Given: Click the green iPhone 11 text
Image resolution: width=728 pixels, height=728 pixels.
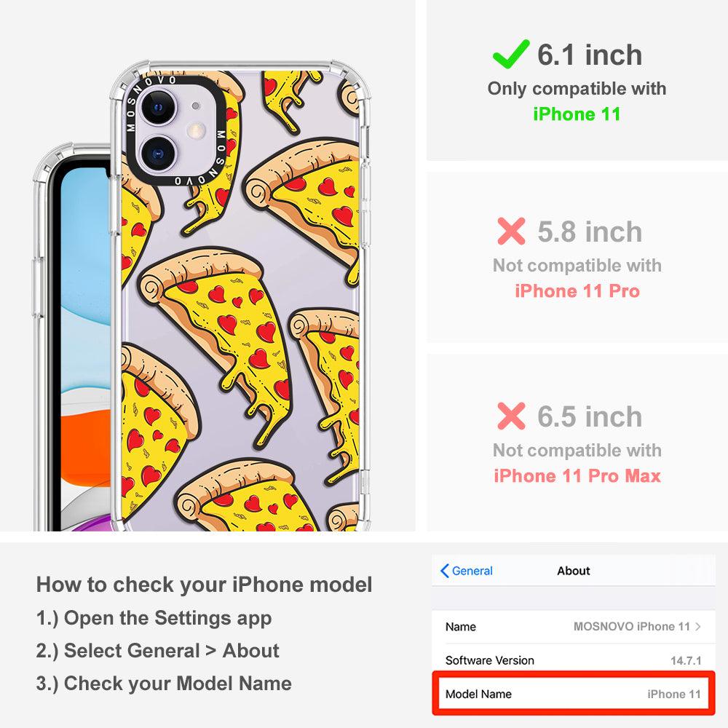Looking at the screenshot, I should (577, 114).
